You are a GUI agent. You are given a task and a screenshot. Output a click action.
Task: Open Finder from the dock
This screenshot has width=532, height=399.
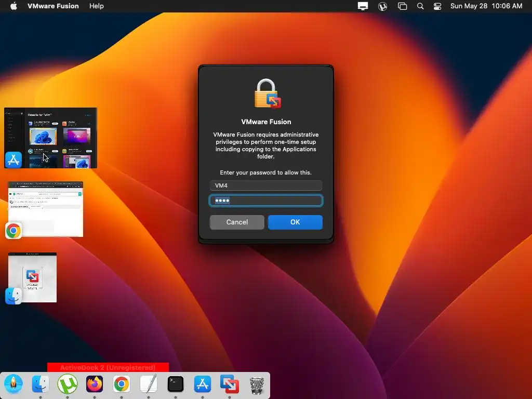[41, 384]
